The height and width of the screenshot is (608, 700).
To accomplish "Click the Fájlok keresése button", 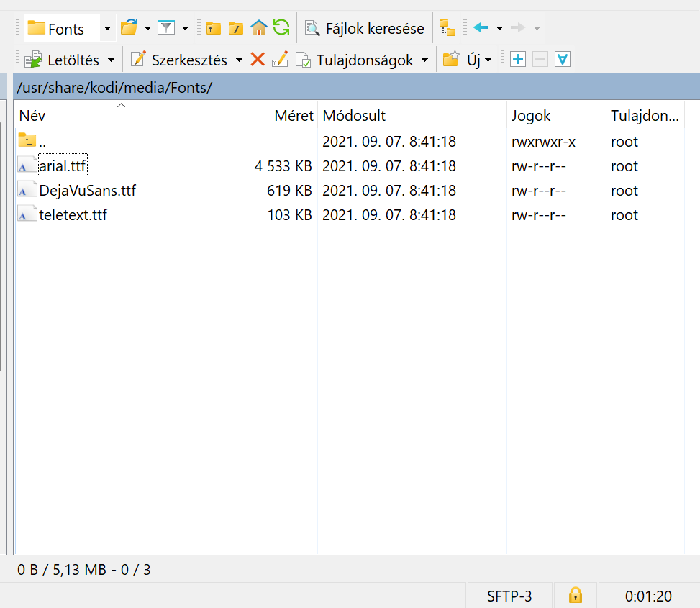I will (x=365, y=28).
